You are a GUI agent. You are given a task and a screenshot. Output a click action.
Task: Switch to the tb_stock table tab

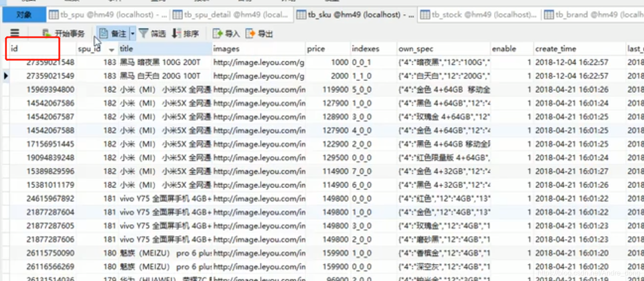tap(479, 15)
